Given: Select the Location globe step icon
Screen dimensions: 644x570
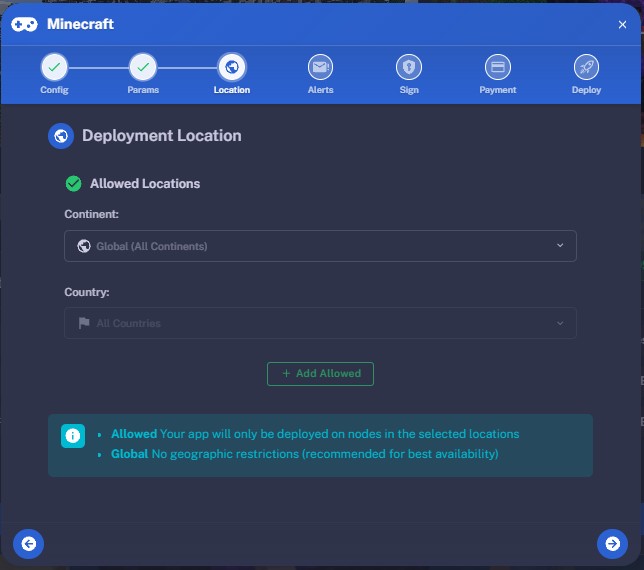Looking at the screenshot, I should [x=232, y=67].
